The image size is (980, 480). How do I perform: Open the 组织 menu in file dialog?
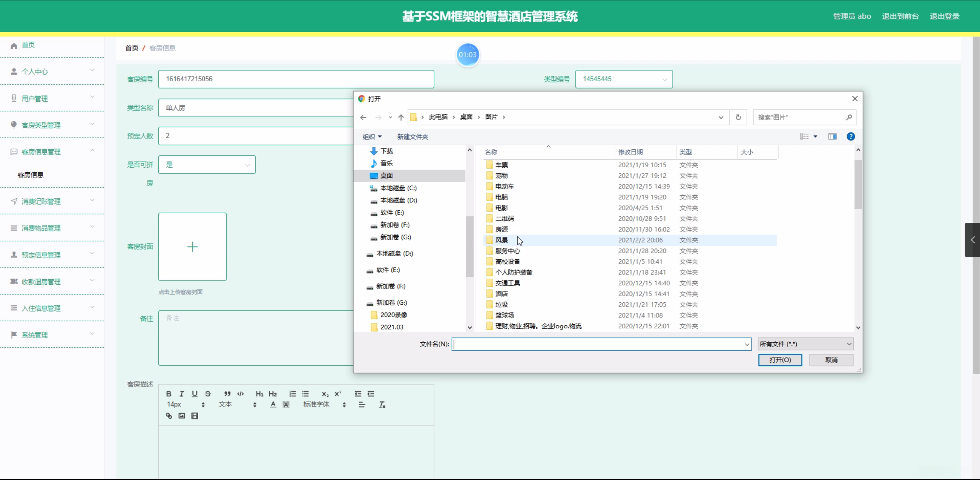372,137
